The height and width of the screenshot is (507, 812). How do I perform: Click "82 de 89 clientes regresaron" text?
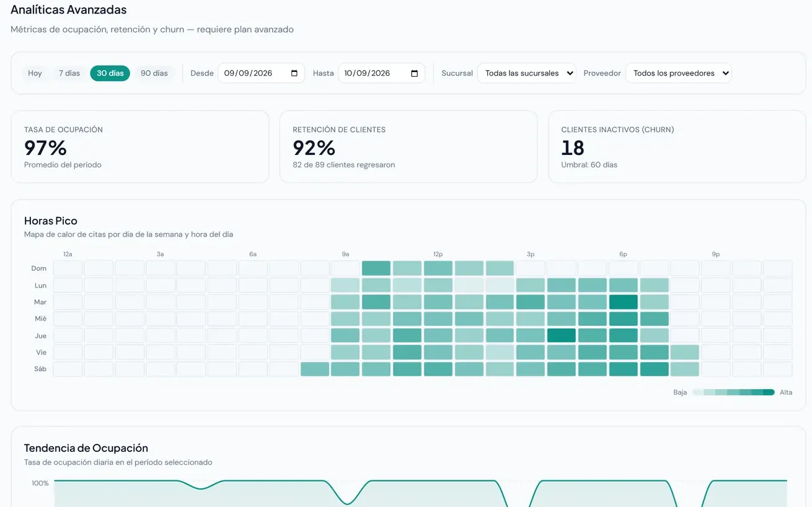[344, 165]
